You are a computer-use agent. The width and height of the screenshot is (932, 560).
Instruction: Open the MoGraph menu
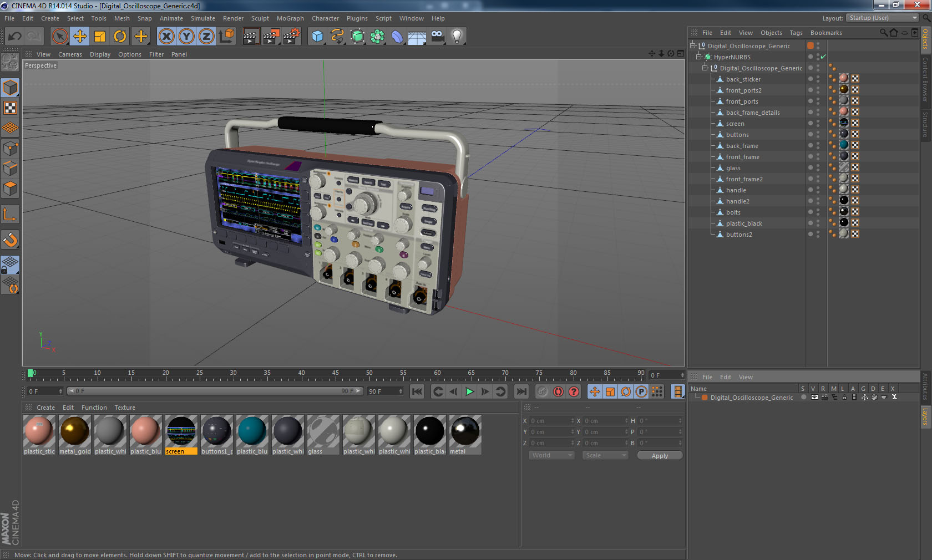(290, 18)
